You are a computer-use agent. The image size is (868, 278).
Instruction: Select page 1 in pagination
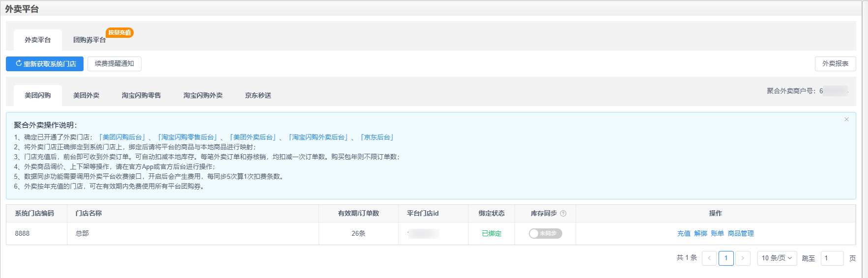[726, 258]
